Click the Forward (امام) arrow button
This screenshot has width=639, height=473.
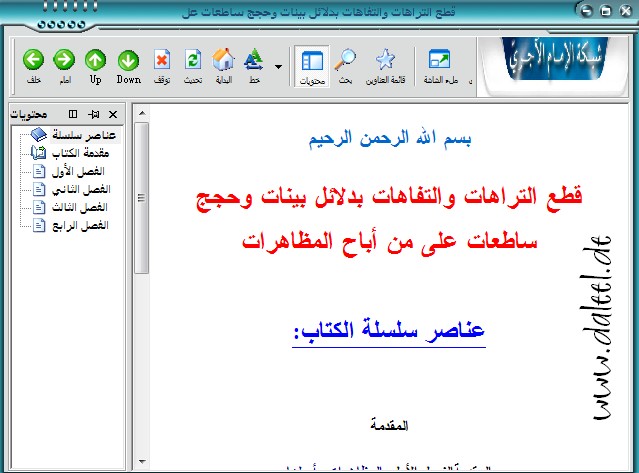click(x=64, y=64)
